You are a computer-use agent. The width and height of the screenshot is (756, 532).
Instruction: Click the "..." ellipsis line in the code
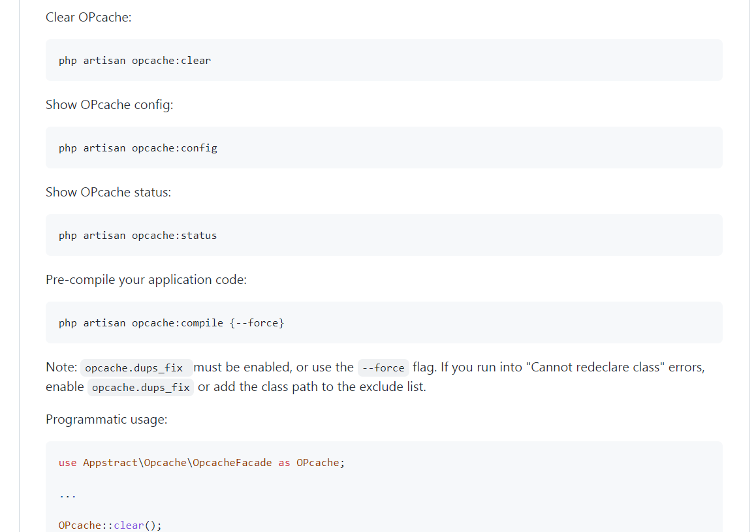tap(67, 494)
